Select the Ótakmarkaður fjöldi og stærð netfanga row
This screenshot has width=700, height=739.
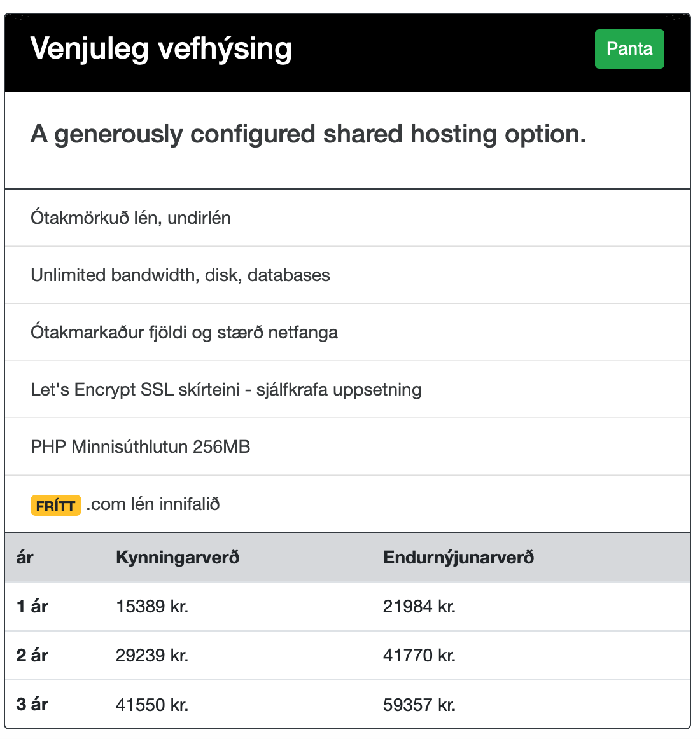(x=185, y=332)
